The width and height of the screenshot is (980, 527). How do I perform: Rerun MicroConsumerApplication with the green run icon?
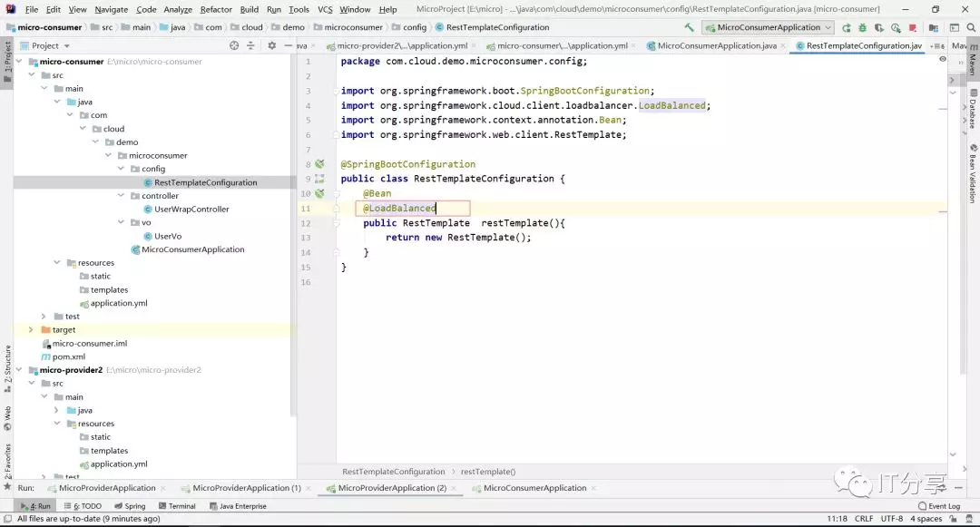click(847, 27)
